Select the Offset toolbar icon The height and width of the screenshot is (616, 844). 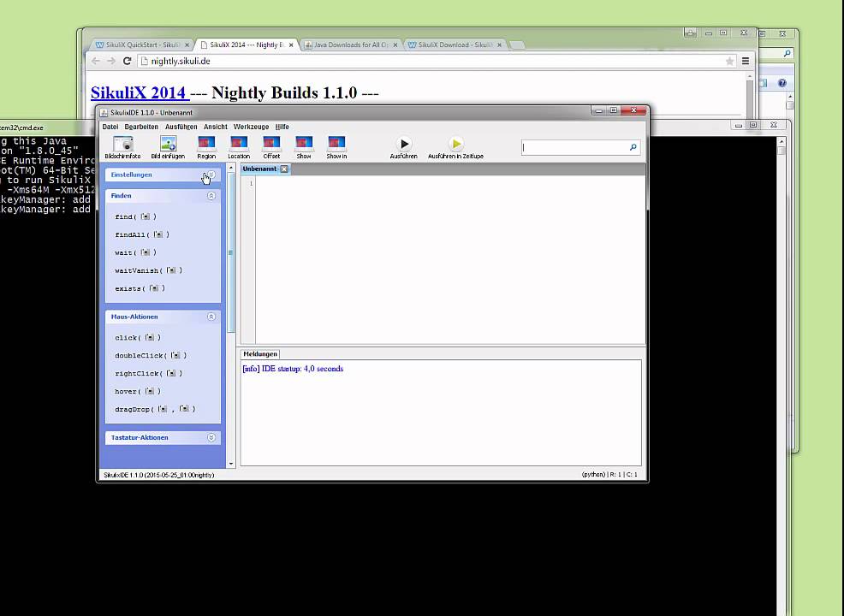point(271,147)
